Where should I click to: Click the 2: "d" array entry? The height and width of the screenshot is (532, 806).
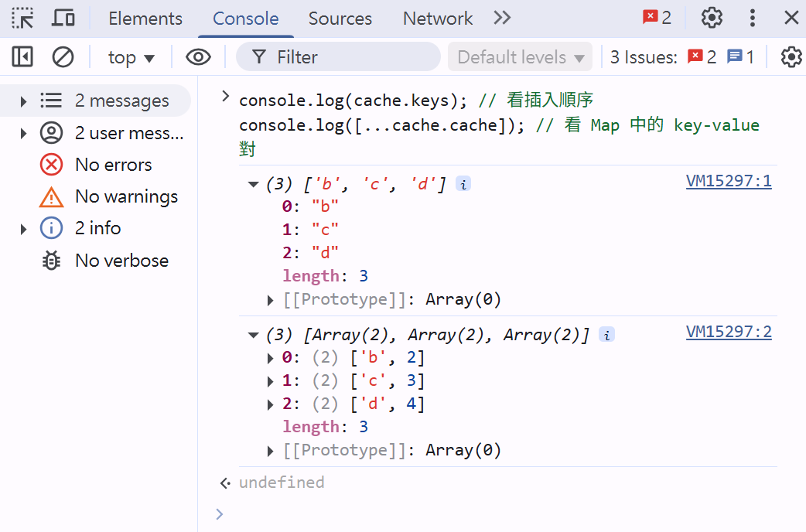pyautogui.click(x=310, y=252)
